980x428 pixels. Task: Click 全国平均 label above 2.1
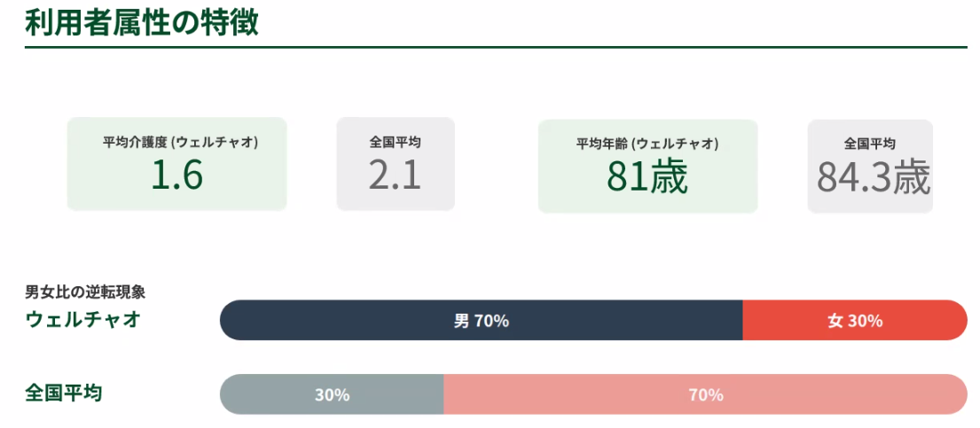click(x=395, y=142)
